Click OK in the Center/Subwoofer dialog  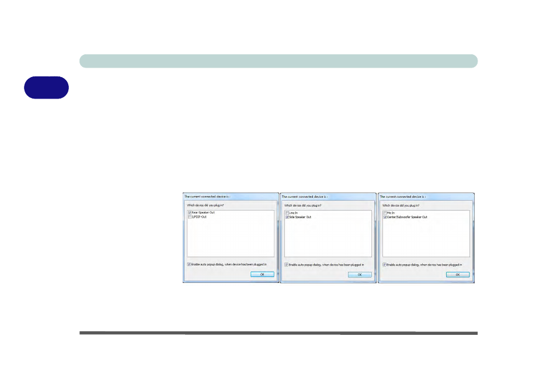pyautogui.click(x=458, y=275)
